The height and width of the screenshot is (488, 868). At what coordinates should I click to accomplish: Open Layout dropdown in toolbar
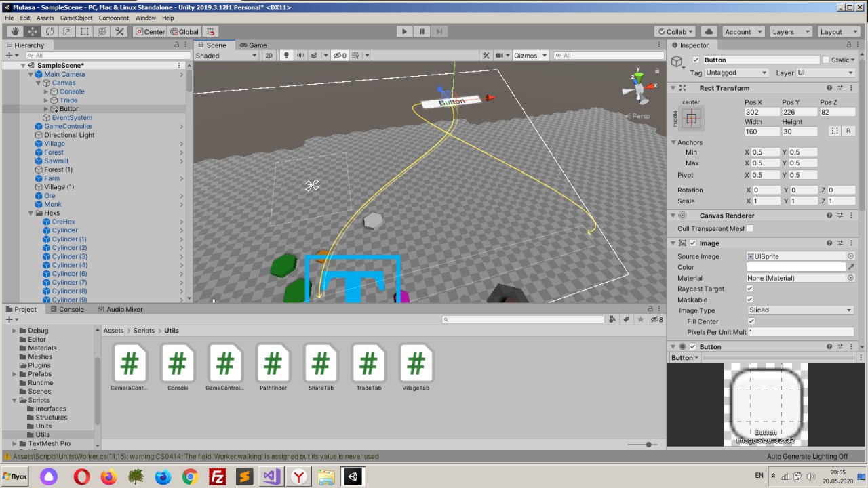[838, 32]
